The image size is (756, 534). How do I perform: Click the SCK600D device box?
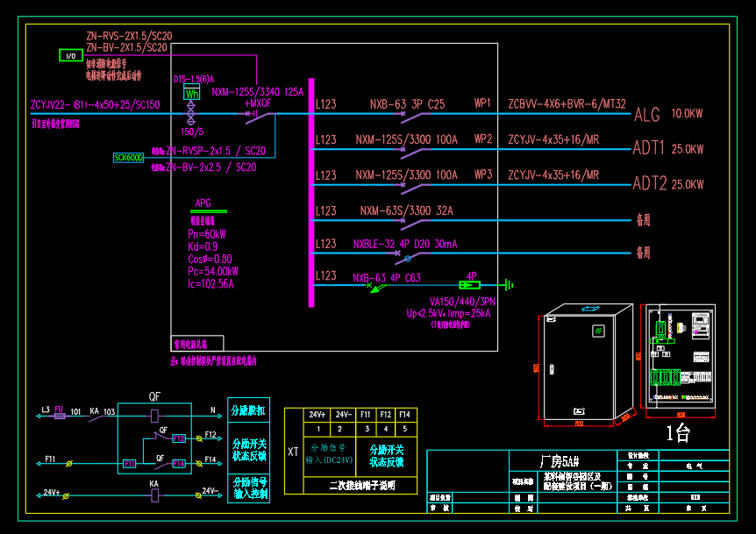pos(128,158)
